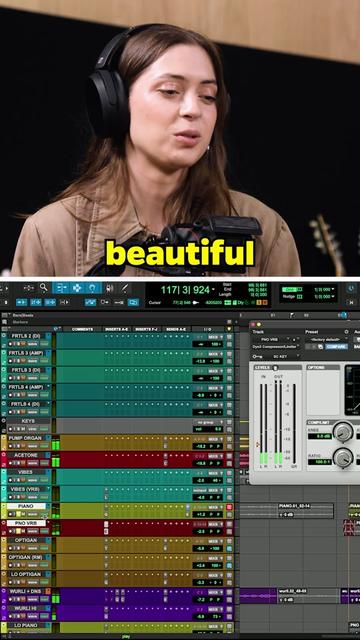Viewport: 360px width, 640px height.
Task: Click the INSERTS A-E column header
Action: 117,329
